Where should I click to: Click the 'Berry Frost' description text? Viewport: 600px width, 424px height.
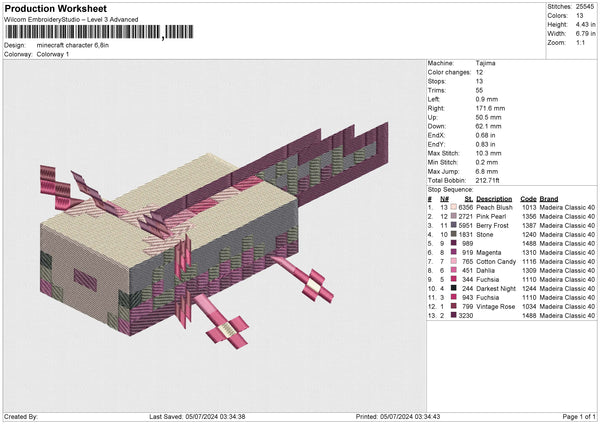[492, 225]
